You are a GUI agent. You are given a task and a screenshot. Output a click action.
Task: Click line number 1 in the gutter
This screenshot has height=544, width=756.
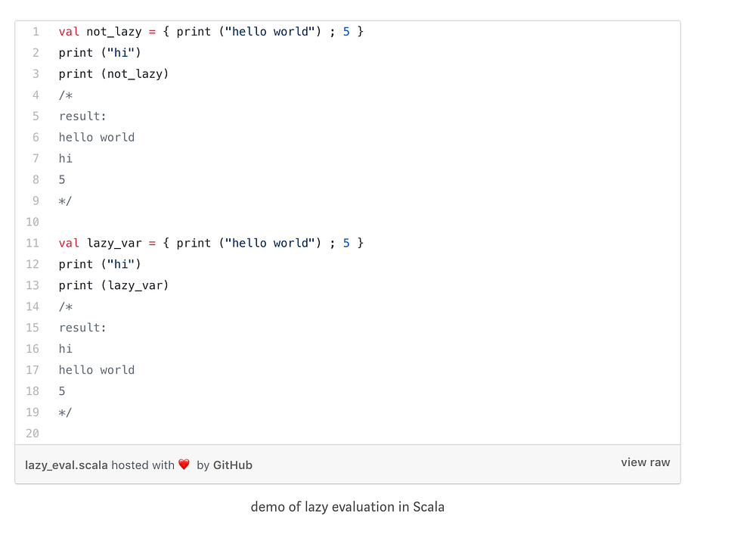coord(35,32)
